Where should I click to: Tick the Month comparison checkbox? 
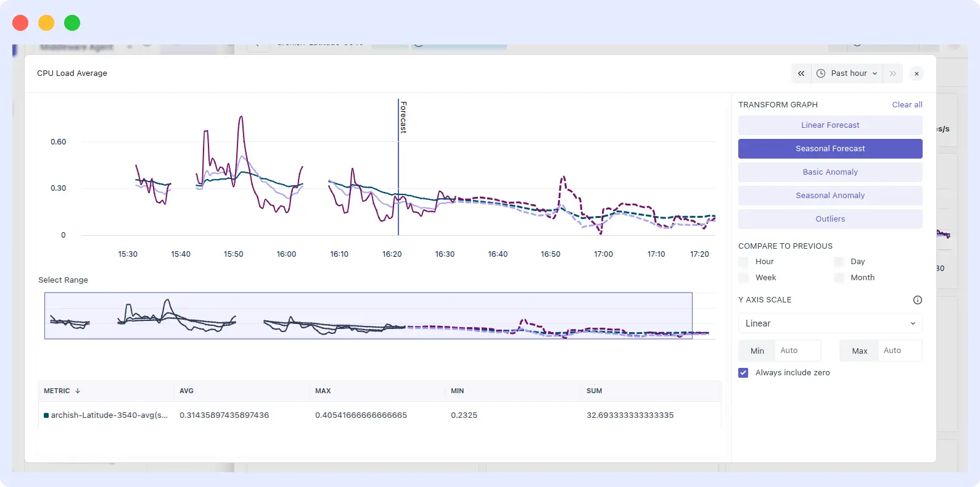point(839,278)
